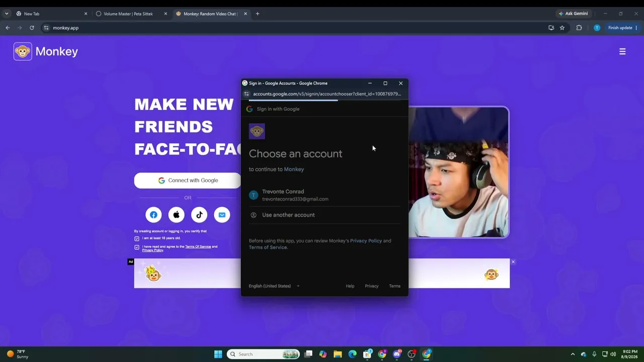The width and height of the screenshot is (644, 362).
Task: Open volume control in system tray
Action: coord(613,354)
